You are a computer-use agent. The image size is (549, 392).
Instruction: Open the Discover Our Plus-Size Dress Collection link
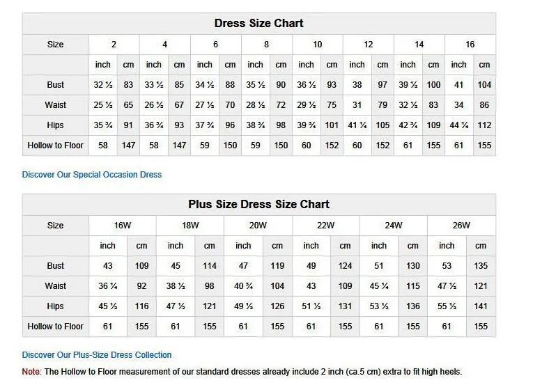pyautogui.click(x=97, y=355)
